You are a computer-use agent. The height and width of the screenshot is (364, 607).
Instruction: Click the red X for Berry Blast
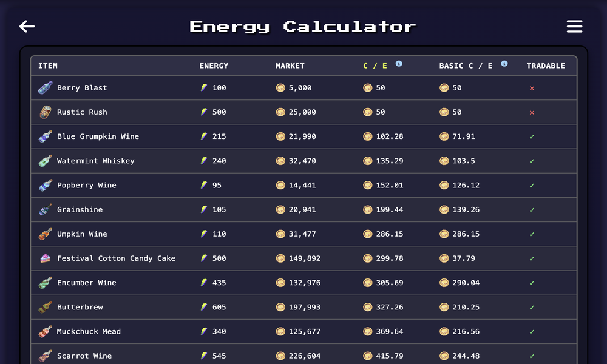pos(532,88)
